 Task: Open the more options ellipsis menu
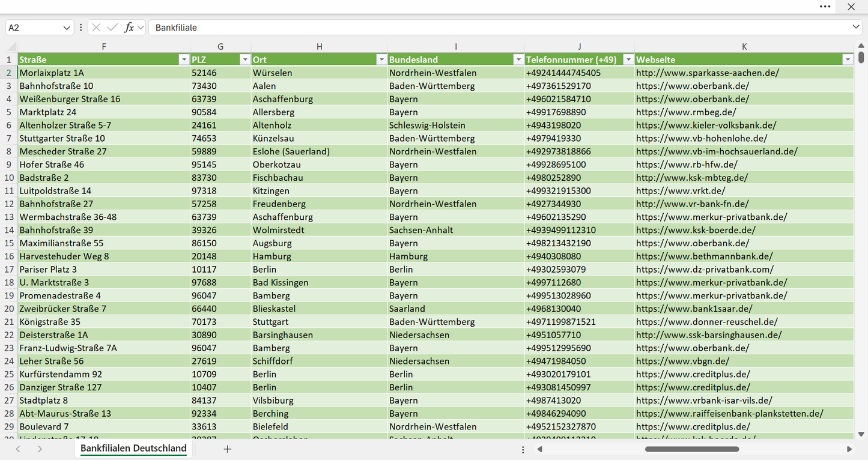[825, 7]
